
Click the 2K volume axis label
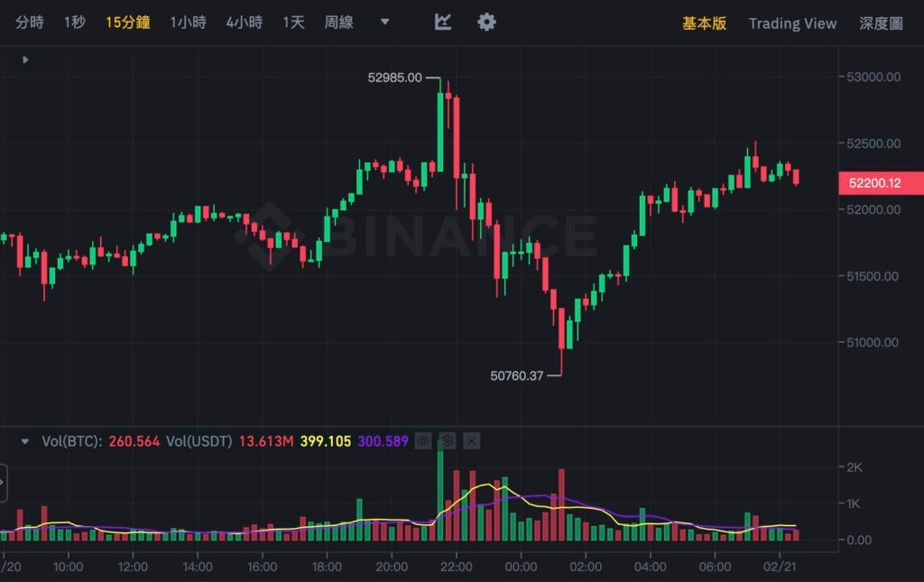(855, 467)
